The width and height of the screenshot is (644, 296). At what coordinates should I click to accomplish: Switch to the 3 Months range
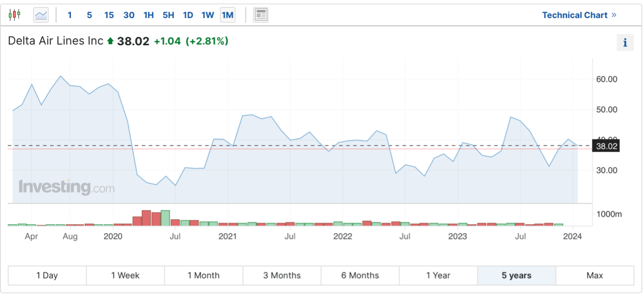[282, 275]
